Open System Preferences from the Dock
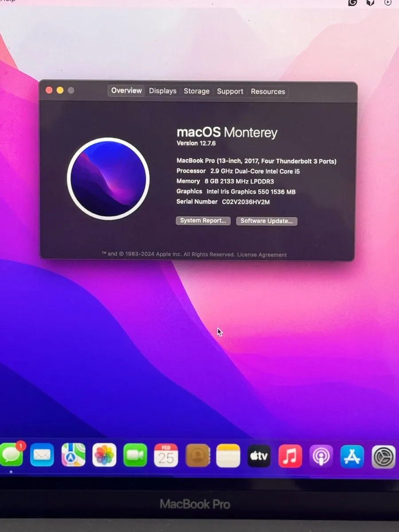The image size is (399, 532). coord(383,455)
